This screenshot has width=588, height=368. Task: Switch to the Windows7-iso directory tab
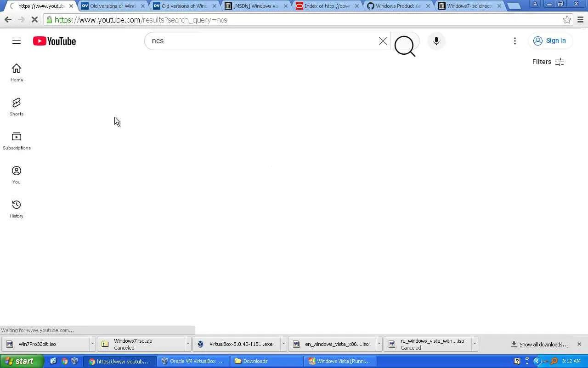point(469,6)
